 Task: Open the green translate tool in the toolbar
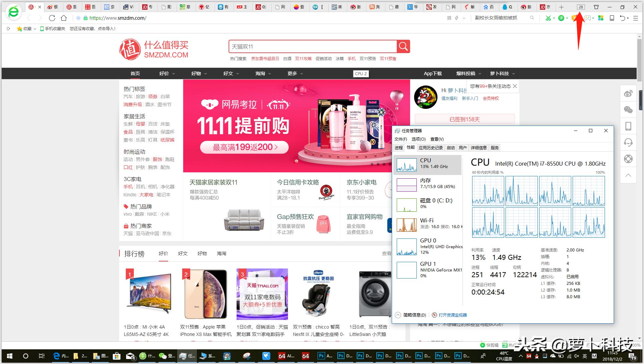561,18
